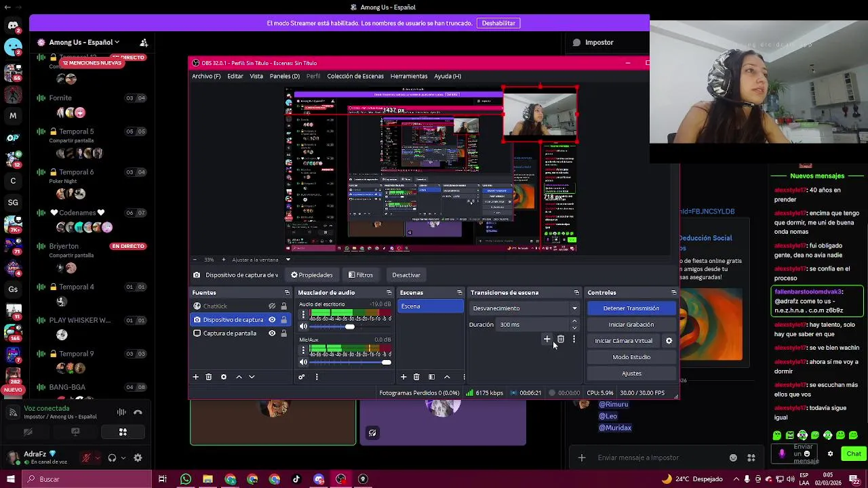Invite members to Among Us server icon
Viewport: 868px width, 488px height.
(144, 42)
